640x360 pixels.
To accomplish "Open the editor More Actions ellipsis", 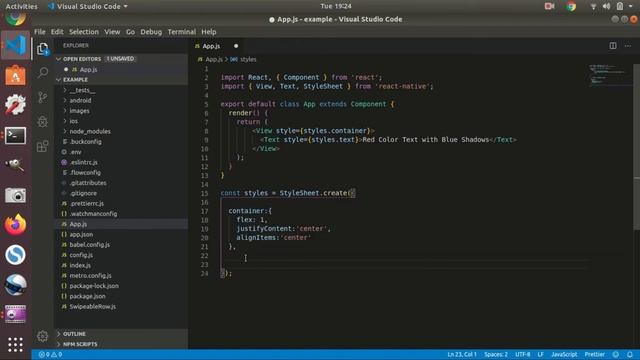I will [x=627, y=46].
